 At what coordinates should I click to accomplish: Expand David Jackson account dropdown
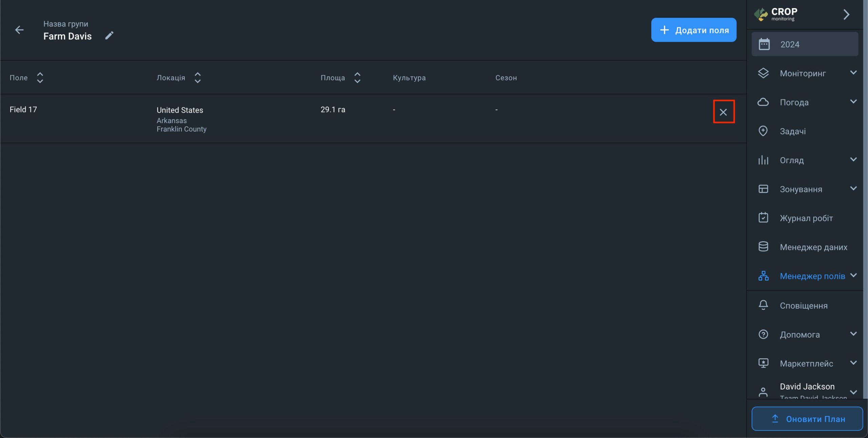[853, 392]
